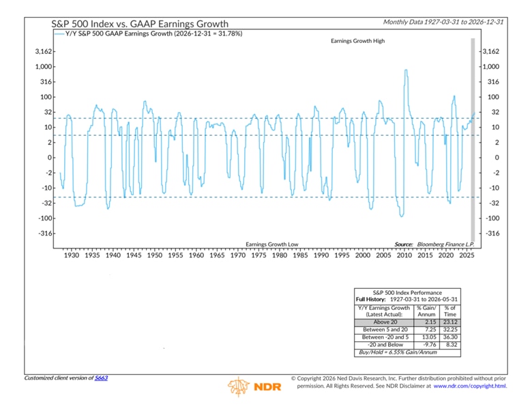
Task: Open the S663 chart link
Action: point(101,378)
